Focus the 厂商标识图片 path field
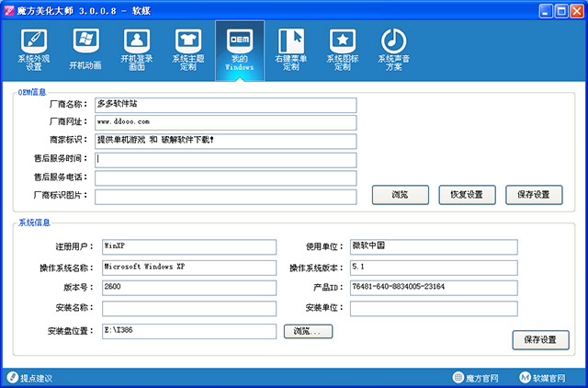Image resolution: width=588 pixels, height=388 pixels. click(225, 197)
